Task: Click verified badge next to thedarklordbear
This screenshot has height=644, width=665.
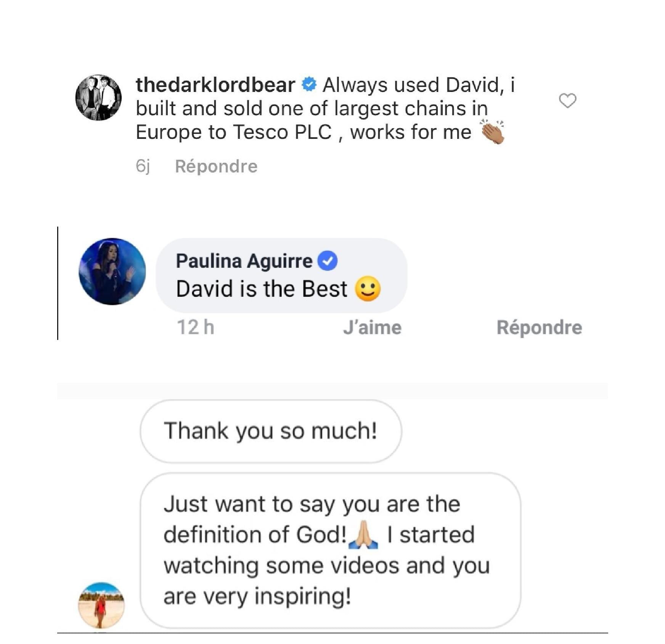Action: [x=309, y=84]
